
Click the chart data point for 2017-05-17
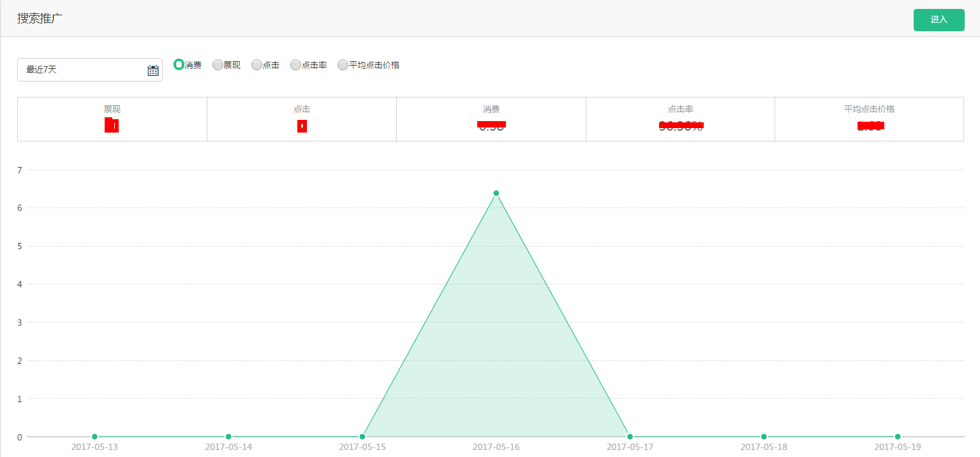(x=630, y=437)
